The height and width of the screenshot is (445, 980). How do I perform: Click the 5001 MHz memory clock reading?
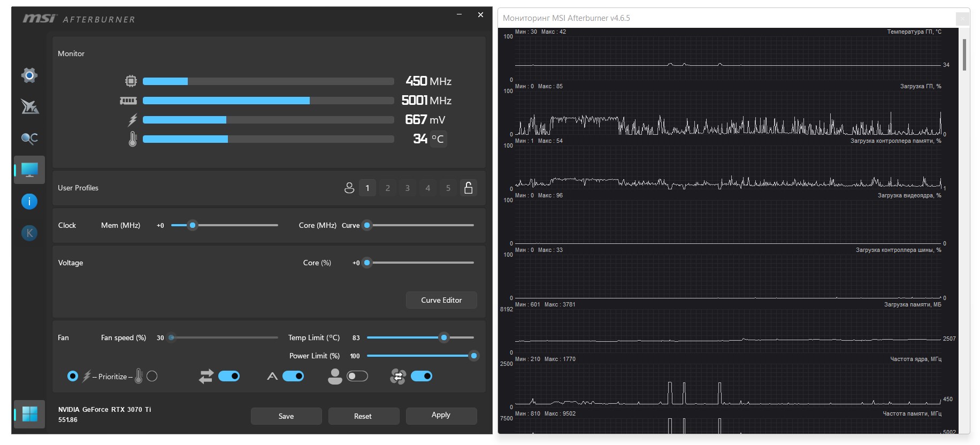pyautogui.click(x=426, y=101)
